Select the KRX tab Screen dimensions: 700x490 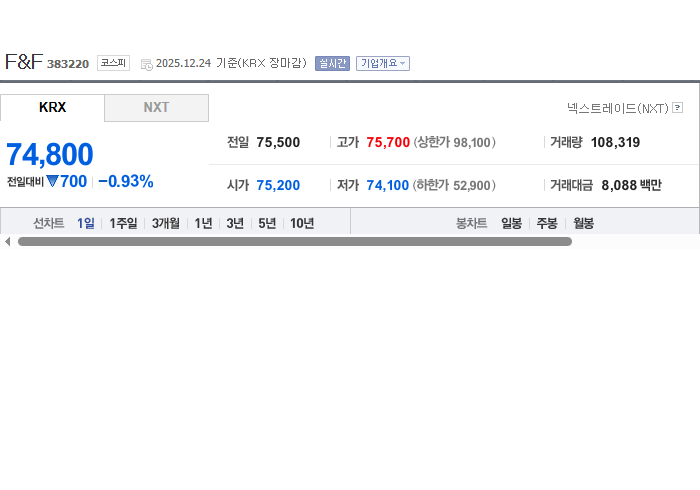[x=52, y=108]
